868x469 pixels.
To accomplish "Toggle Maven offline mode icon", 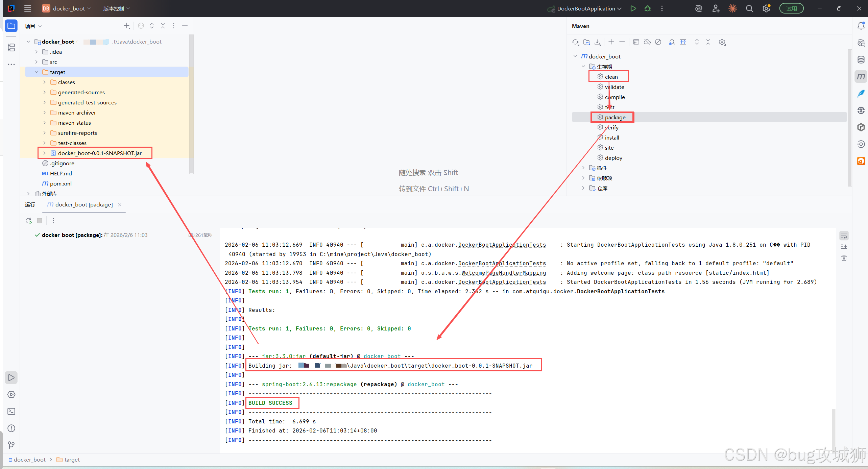I will [647, 42].
